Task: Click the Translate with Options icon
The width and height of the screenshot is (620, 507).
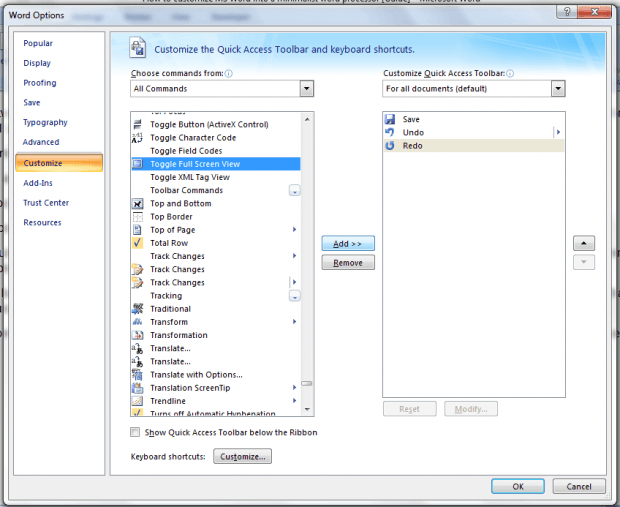Action: (x=137, y=375)
